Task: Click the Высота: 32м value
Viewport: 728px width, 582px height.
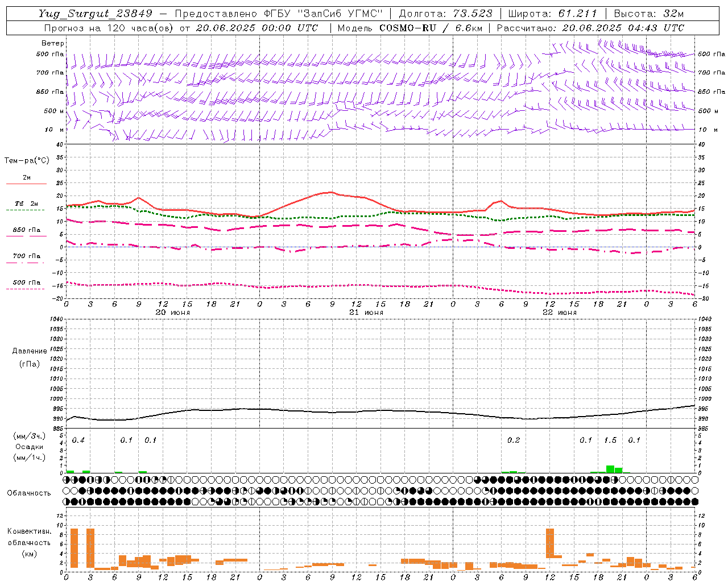Action: point(649,14)
